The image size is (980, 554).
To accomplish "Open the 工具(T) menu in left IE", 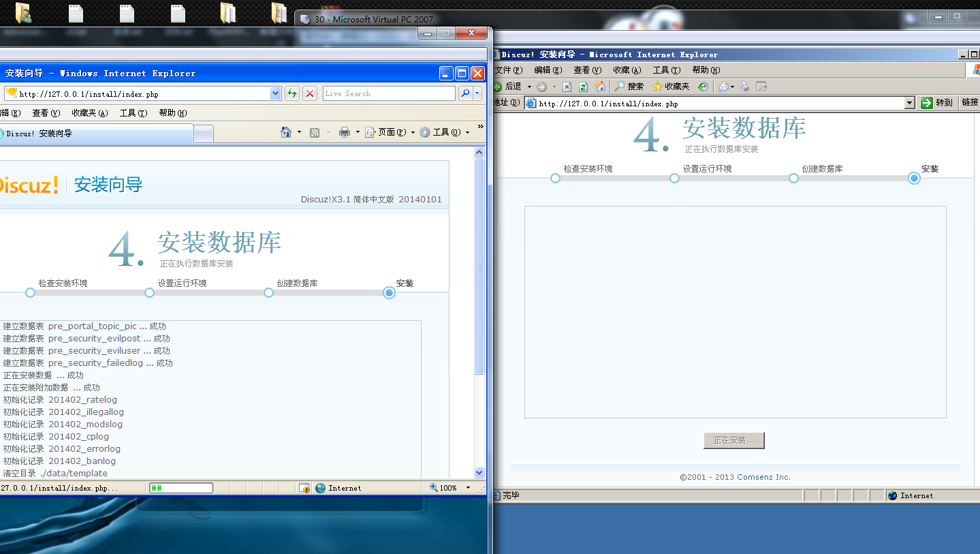I will click(x=133, y=113).
